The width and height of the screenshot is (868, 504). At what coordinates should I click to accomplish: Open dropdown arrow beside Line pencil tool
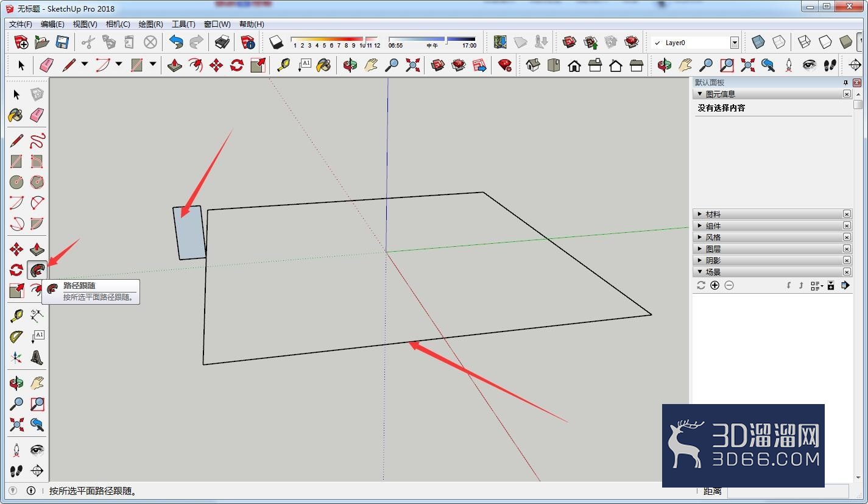[85, 64]
